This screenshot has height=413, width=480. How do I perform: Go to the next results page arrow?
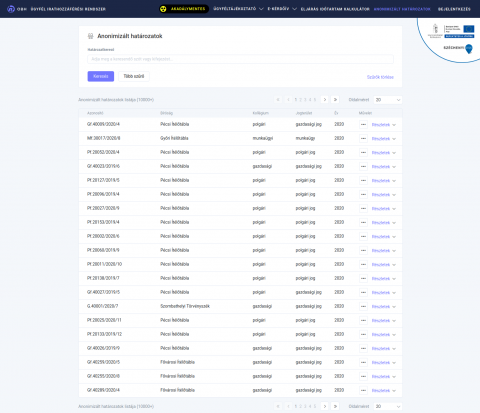click(x=325, y=100)
